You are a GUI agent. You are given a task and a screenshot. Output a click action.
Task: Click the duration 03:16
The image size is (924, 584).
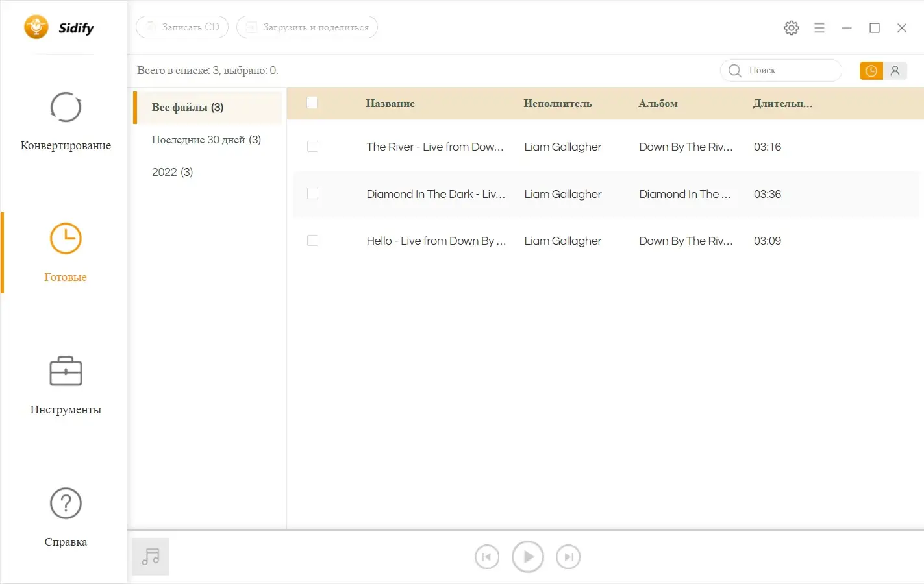[x=768, y=147]
